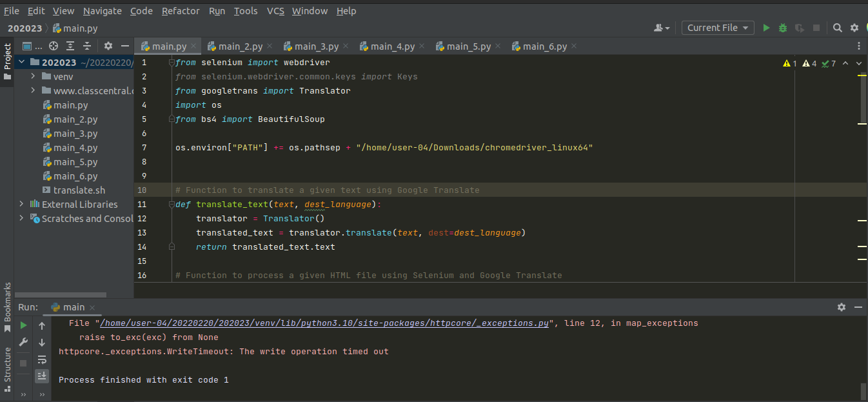
Task: Switch to the main_3.py editor tab
Action: pyautogui.click(x=315, y=46)
